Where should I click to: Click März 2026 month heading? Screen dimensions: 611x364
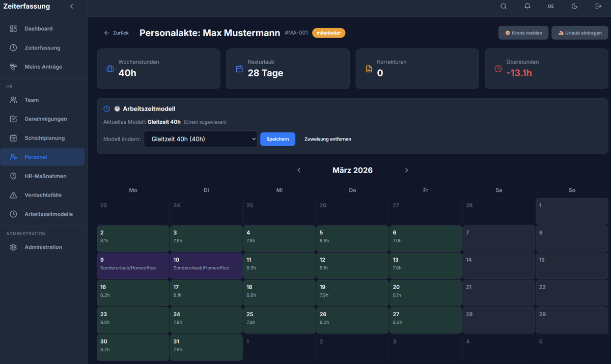(352, 170)
